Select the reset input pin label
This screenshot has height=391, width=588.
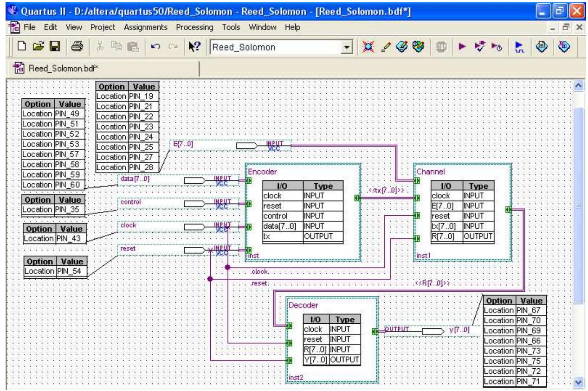[127, 249]
